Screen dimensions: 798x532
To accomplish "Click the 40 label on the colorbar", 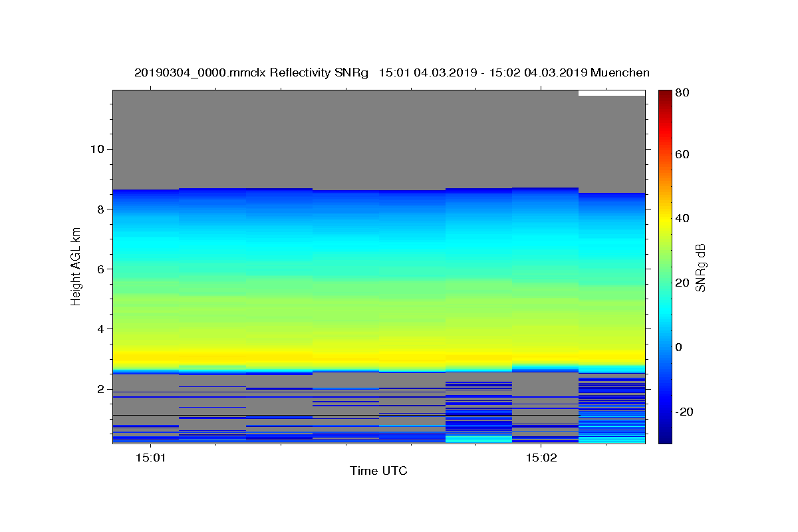I will click(x=682, y=218).
